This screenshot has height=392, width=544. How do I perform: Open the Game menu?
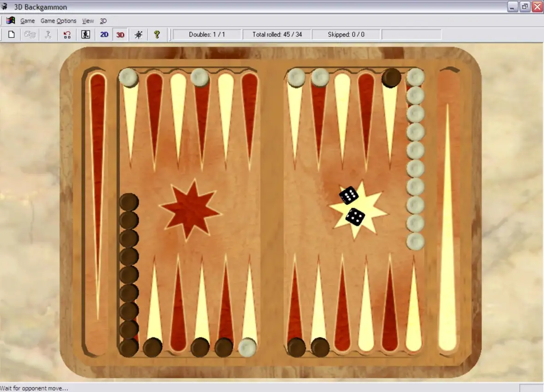pos(27,21)
